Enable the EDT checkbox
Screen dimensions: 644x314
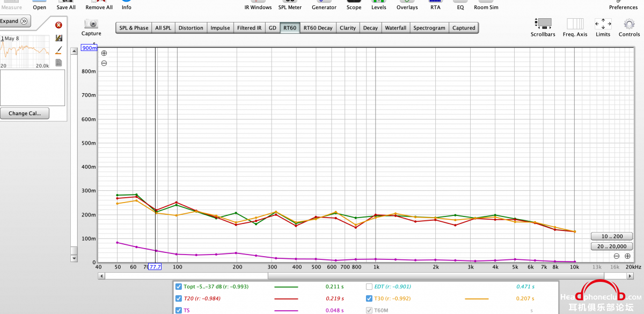click(x=369, y=287)
